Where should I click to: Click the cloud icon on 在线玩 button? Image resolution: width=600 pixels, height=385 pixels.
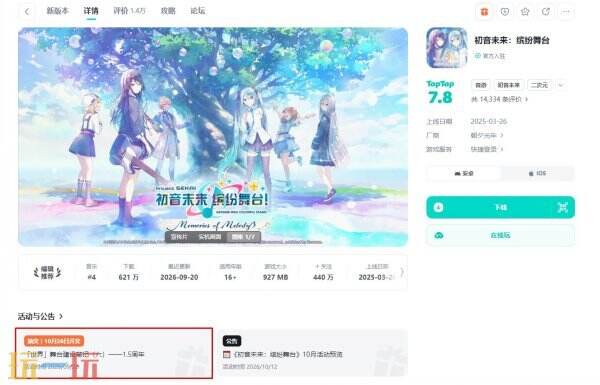coord(439,235)
